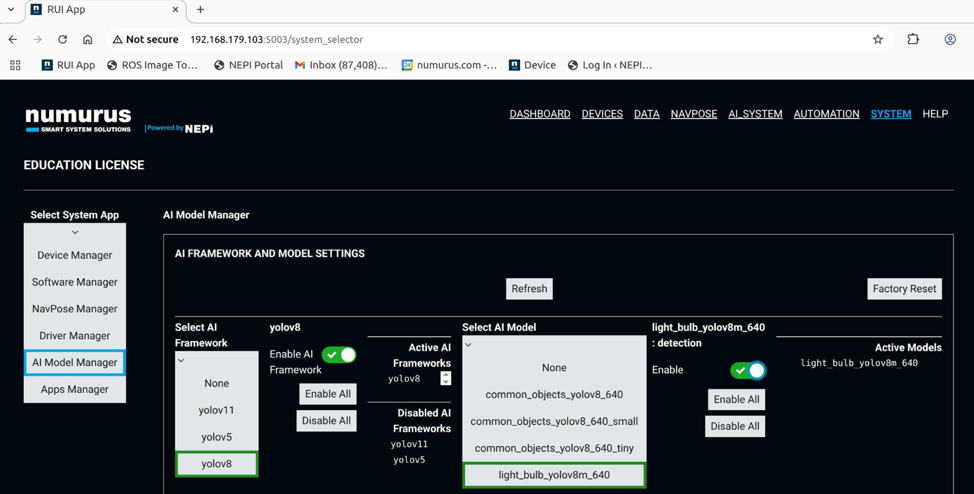Open the browser profile avatar icon
The width and height of the screenshot is (974, 494).
(950, 40)
